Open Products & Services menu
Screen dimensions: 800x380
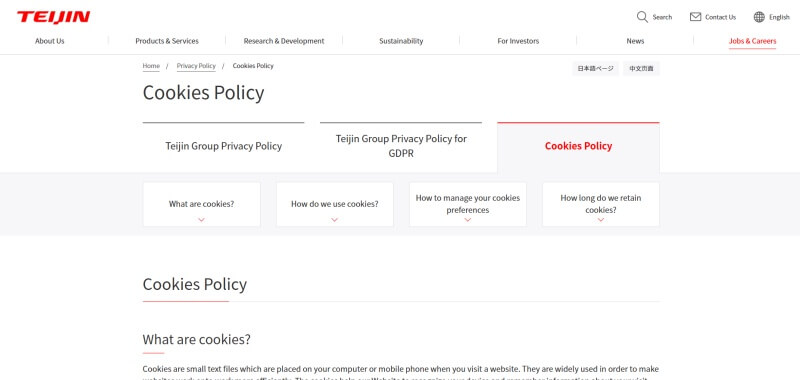click(x=167, y=41)
